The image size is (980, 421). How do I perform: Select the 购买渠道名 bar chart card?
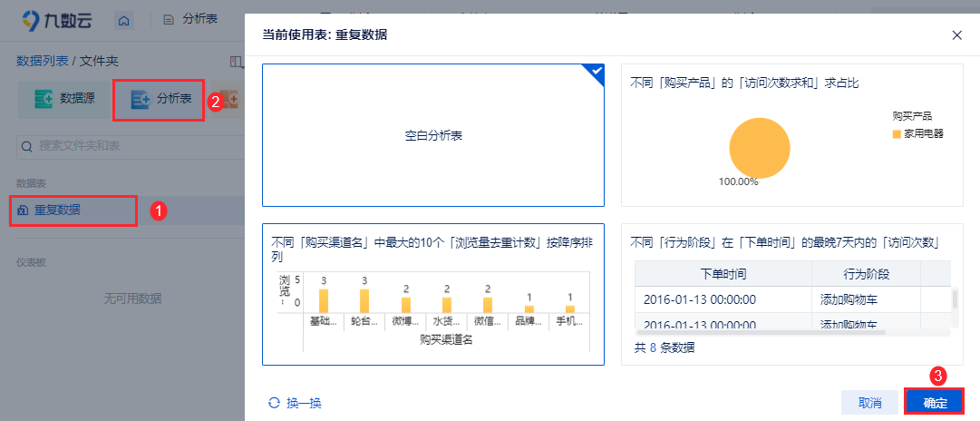(x=433, y=294)
